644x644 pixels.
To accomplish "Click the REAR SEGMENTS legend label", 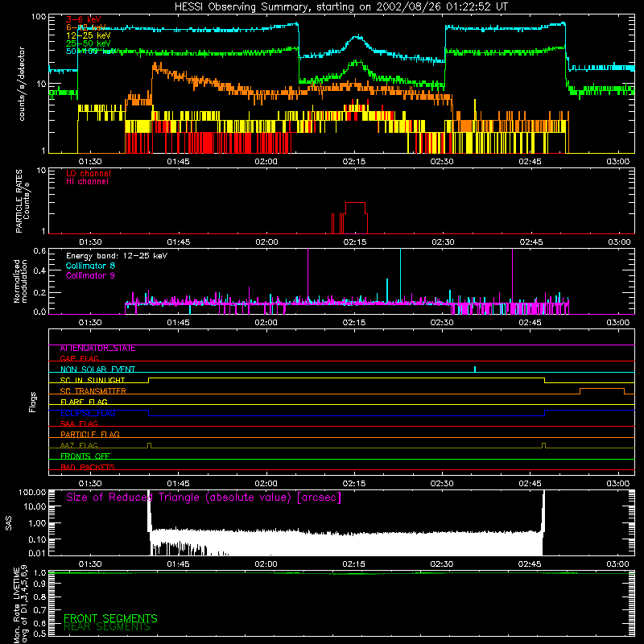I will click(107, 626).
